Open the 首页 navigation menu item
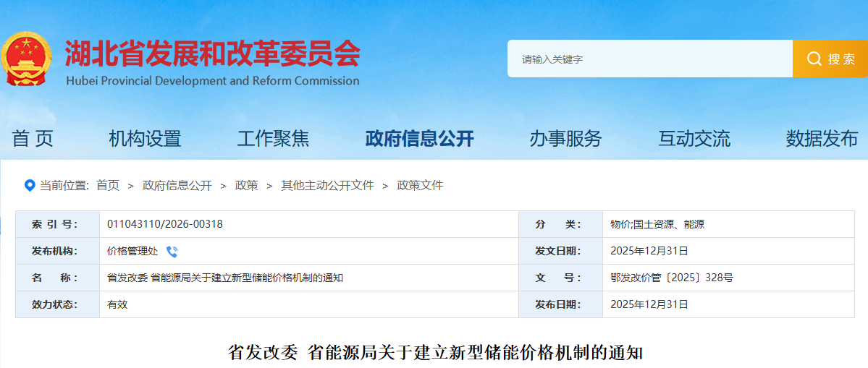 coord(33,138)
